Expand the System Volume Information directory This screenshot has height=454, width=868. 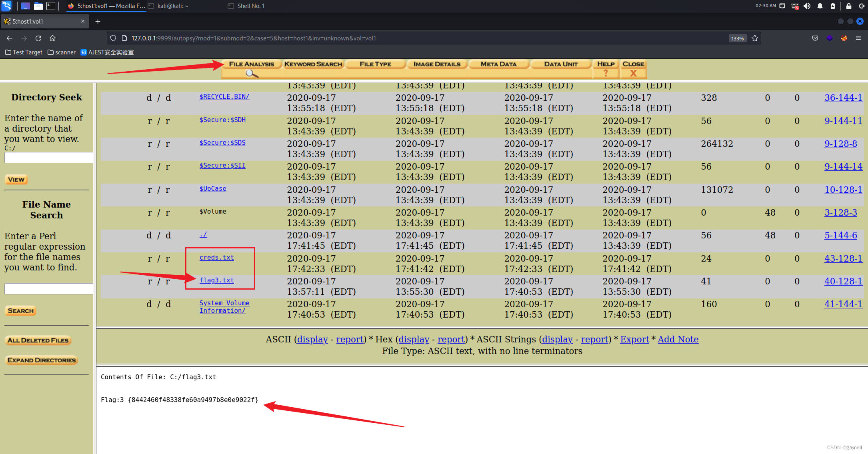coord(224,306)
